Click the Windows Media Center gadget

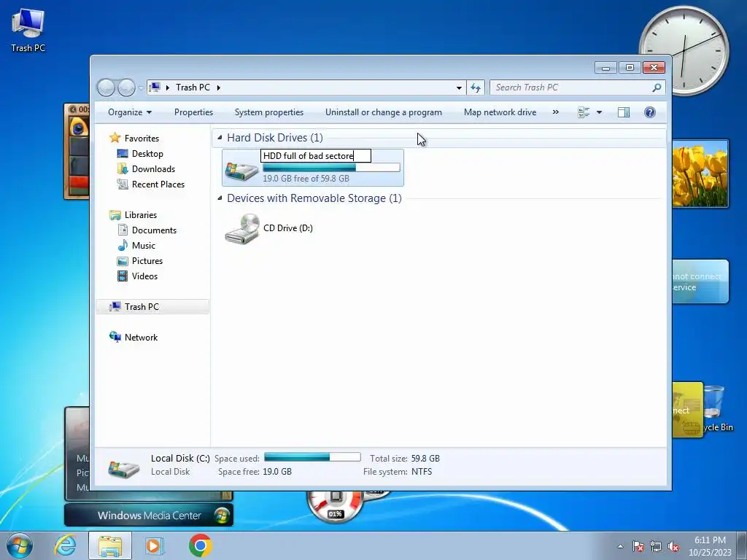point(149,516)
